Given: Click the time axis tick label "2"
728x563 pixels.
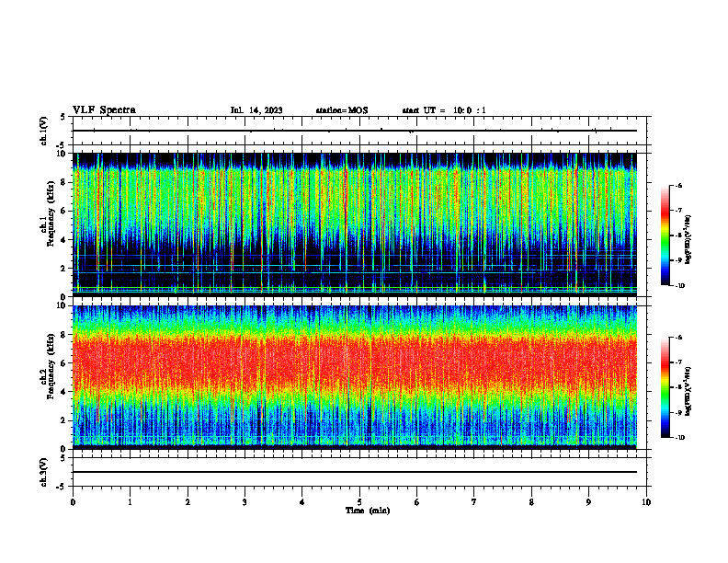Looking at the screenshot, I should (x=188, y=502).
